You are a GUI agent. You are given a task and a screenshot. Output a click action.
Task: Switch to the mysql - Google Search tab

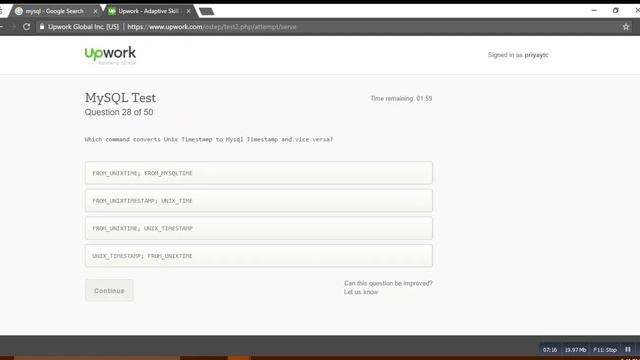pyautogui.click(x=55, y=11)
